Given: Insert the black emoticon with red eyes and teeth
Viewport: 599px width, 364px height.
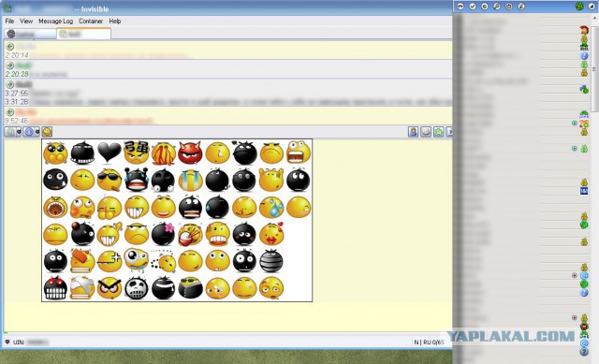Looking at the screenshot, I should pyautogui.click(x=55, y=288).
